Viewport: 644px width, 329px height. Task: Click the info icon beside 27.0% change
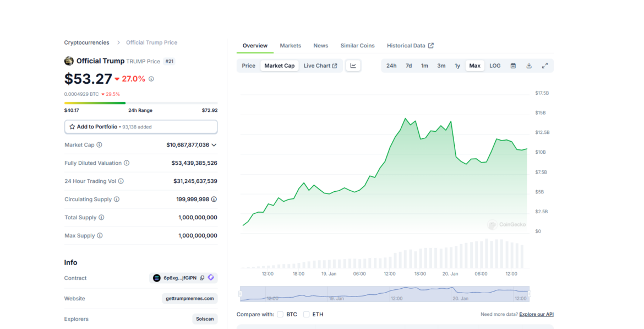pos(151,79)
